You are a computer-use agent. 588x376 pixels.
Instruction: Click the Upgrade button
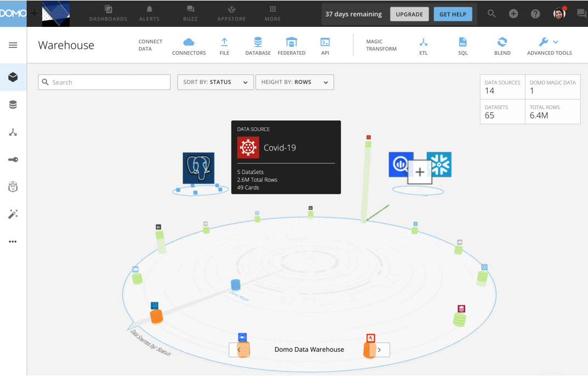[409, 14]
